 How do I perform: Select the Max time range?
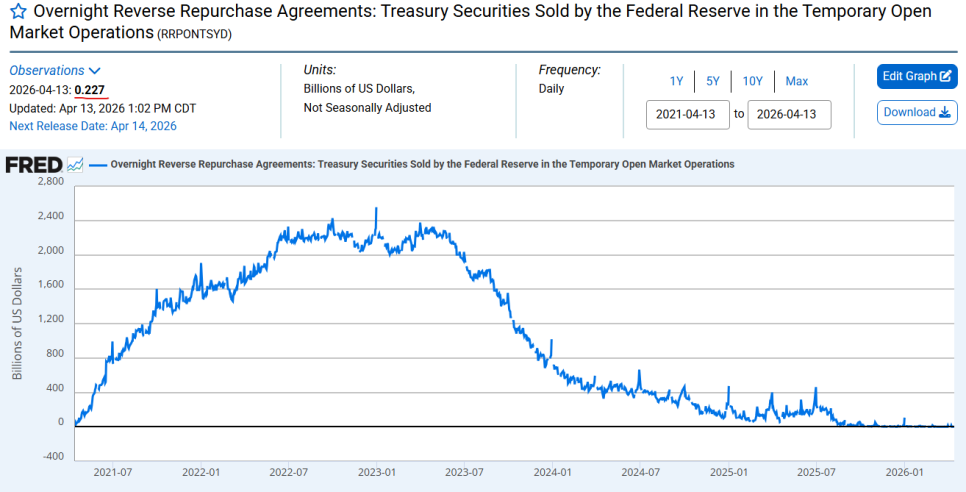797,81
